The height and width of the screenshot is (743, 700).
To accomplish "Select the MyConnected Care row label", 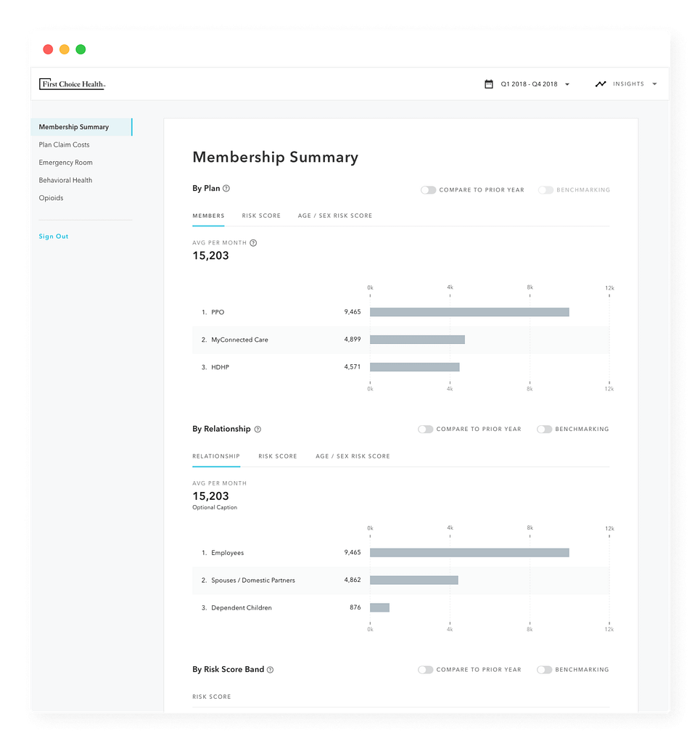I will pos(239,340).
